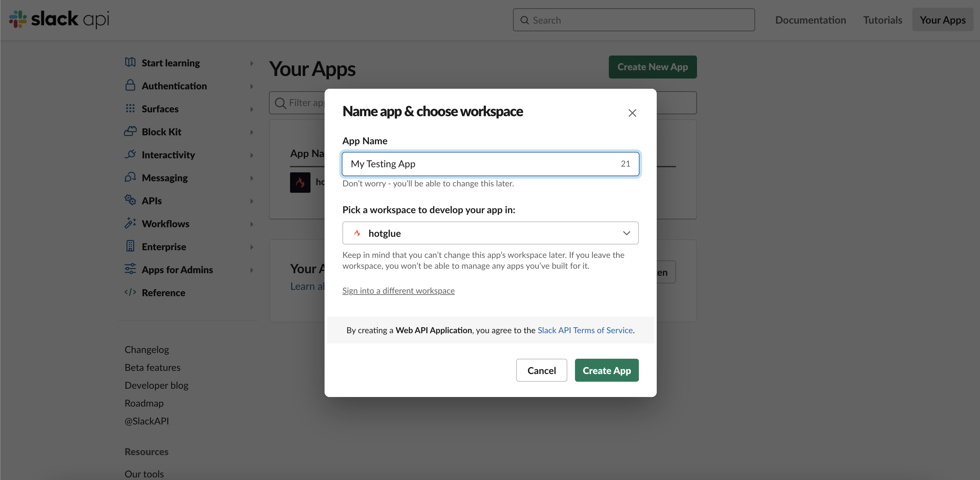Screen dimensions: 980x480
Task: Click the Slack API logo
Action: (59, 19)
